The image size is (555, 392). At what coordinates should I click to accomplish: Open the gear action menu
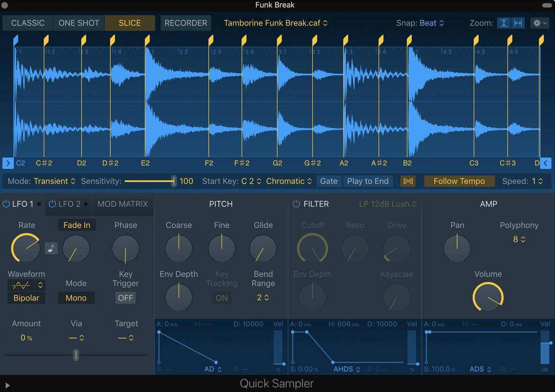(540, 23)
